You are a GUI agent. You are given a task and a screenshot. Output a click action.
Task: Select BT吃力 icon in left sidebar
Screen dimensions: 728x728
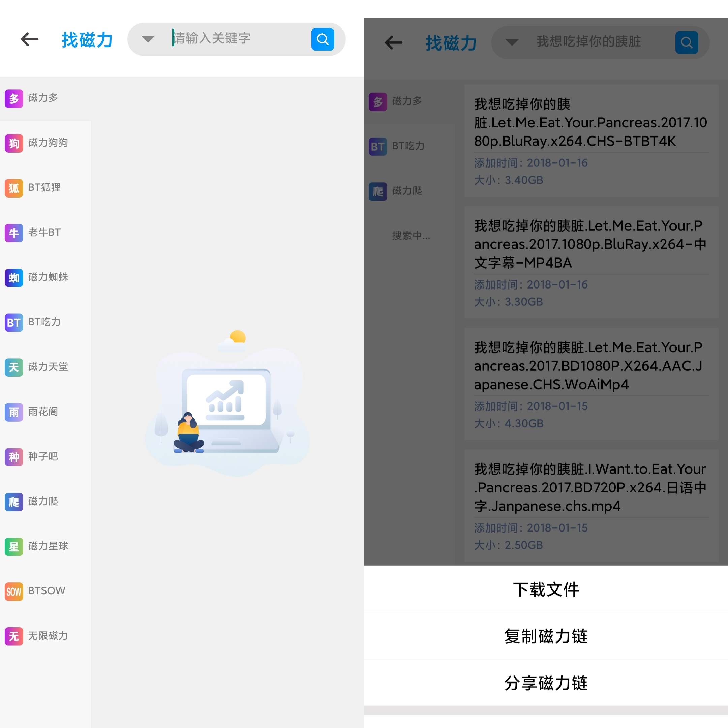coord(14,323)
